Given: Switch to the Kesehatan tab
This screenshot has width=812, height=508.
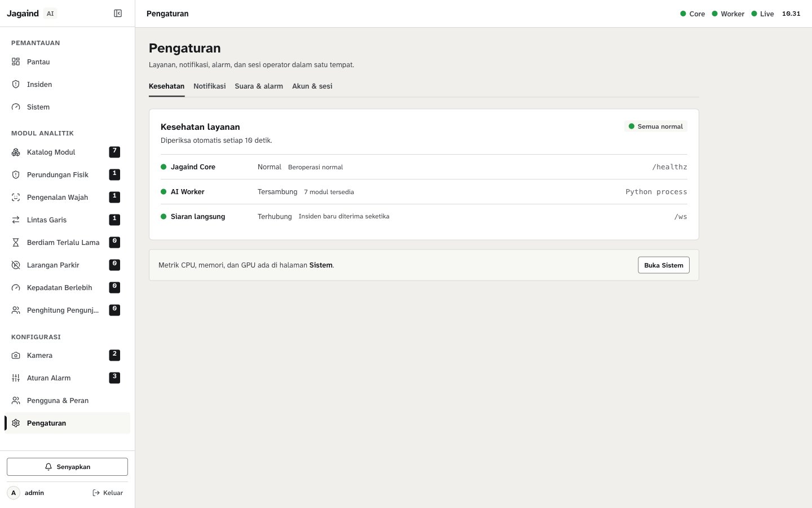Looking at the screenshot, I should pos(166,86).
